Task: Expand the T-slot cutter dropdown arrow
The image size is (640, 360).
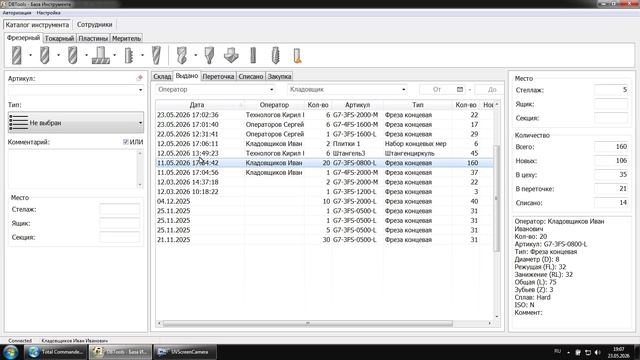Action: point(115,55)
